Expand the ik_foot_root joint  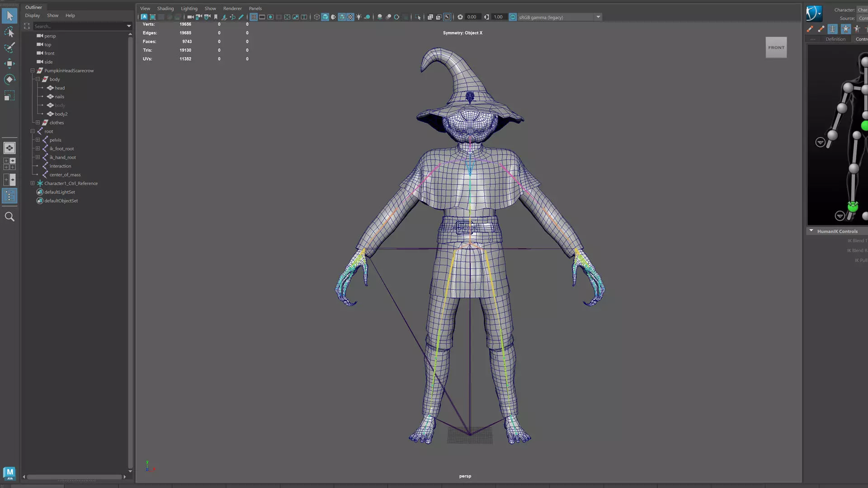38,149
